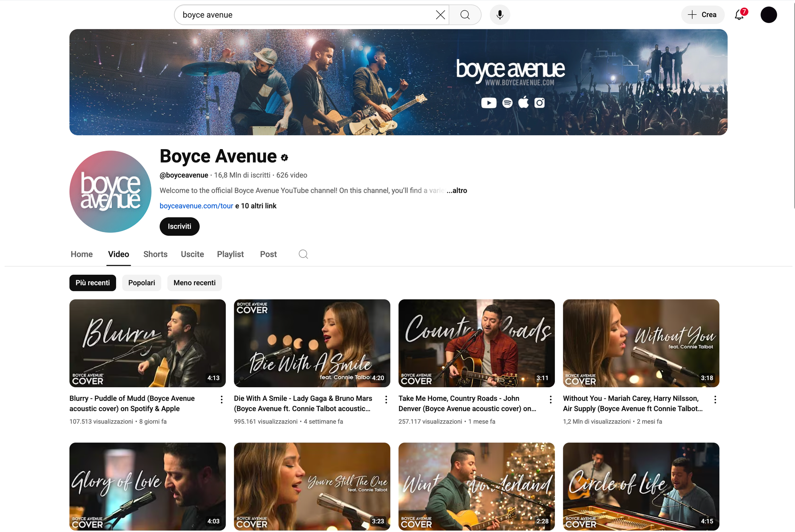
Task: Click the 626 video count text
Action: (292, 175)
